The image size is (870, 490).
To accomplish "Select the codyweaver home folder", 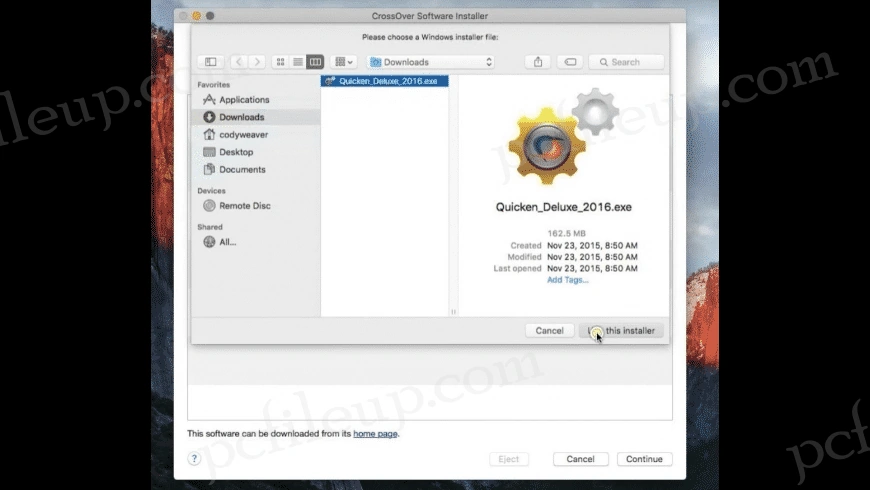I will coord(243,135).
